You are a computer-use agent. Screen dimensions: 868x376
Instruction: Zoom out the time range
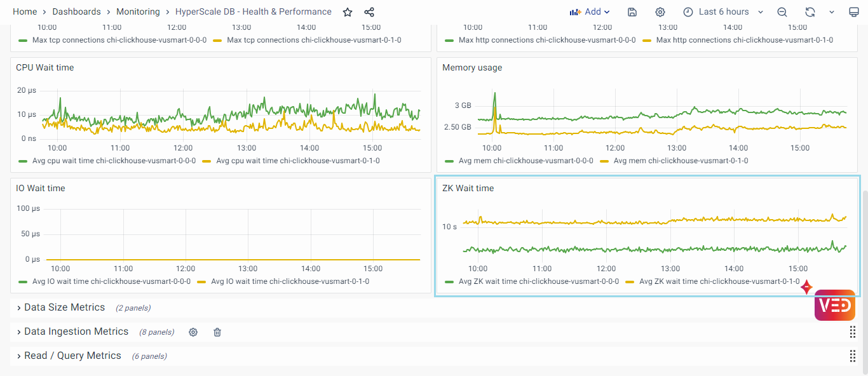pyautogui.click(x=782, y=12)
